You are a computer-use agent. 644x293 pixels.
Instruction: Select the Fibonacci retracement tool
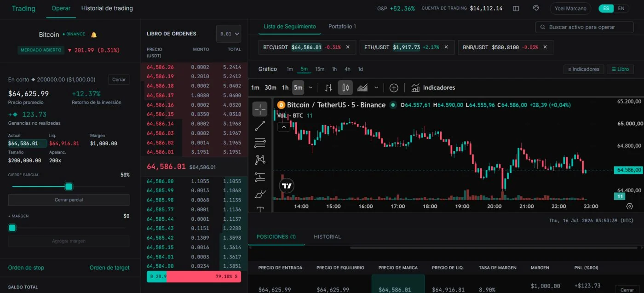pos(260,143)
